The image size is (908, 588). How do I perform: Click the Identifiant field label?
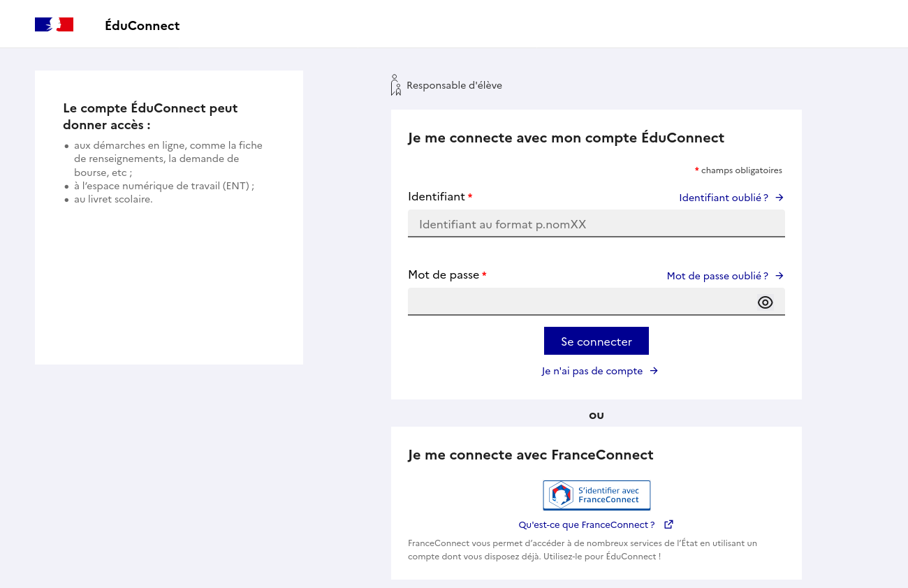click(x=437, y=197)
